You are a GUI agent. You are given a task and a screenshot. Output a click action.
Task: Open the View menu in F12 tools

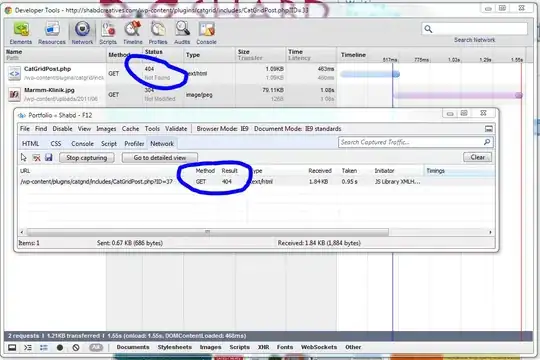pos(84,128)
